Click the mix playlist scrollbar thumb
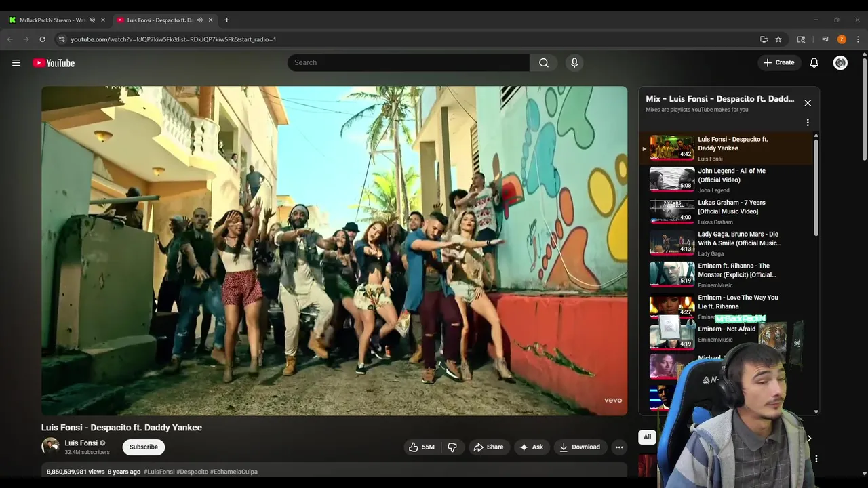The width and height of the screenshot is (868, 488). pyautogui.click(x=816, y=188)
